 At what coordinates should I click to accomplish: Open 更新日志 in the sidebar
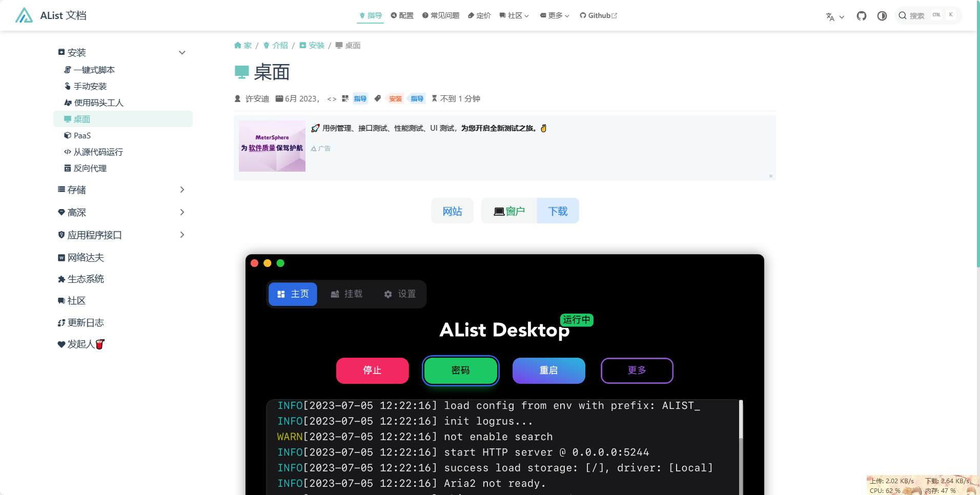coord(81,322)
